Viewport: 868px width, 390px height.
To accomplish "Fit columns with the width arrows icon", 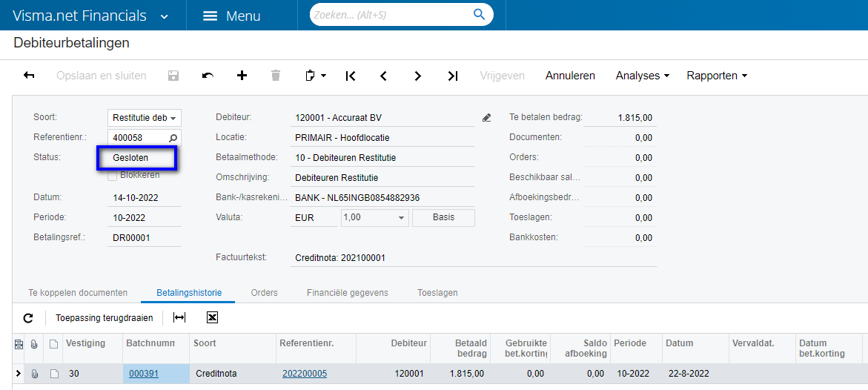I will click(179, 317).
